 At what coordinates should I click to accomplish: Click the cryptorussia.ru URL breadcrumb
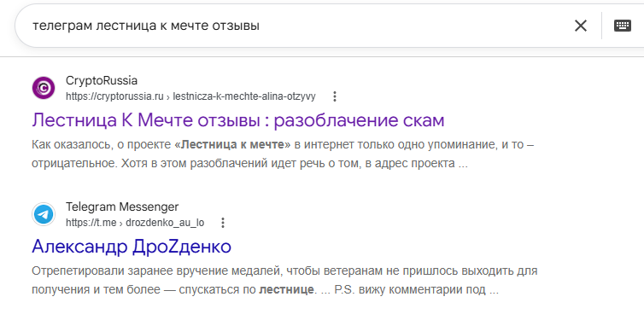click(190, 96)
